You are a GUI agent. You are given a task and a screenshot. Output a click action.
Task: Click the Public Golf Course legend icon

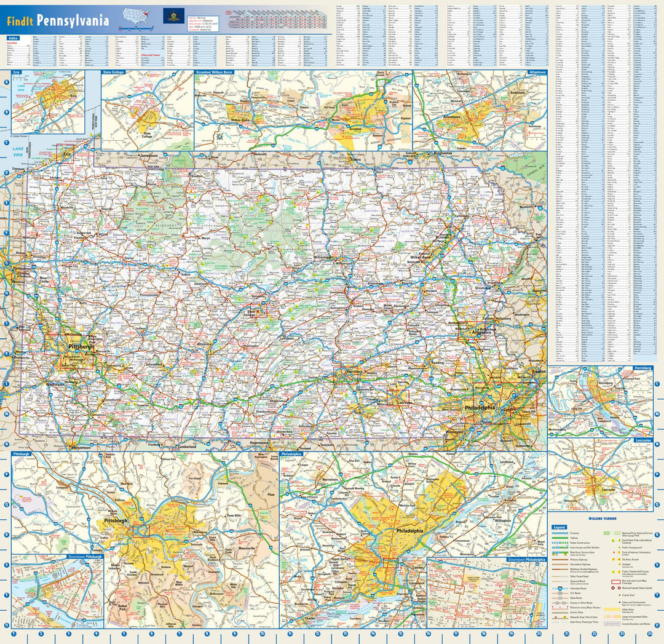[613, 571]
